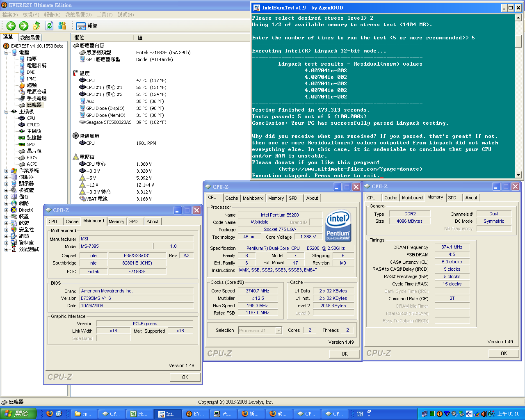Click IntelBurnTest scrollbar down arrow
This screenshot has height=420, width=525.
tap(518, 175)
